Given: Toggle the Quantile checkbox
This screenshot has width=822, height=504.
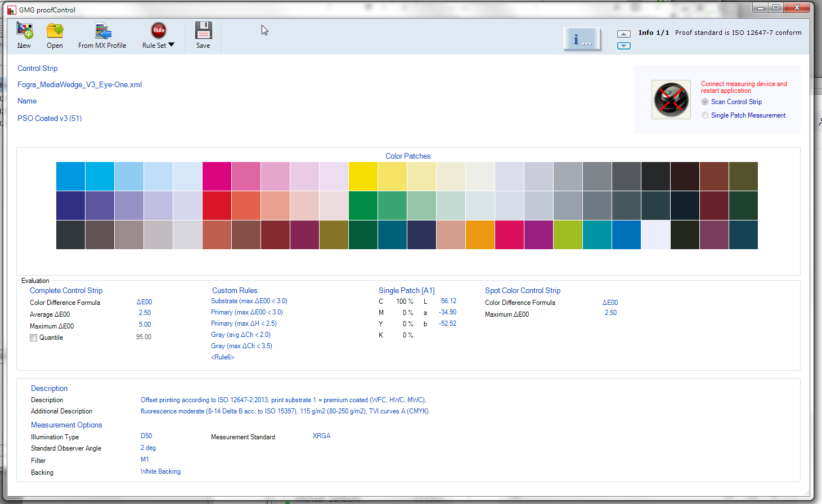Looking at the screenshot, I should (33, 337).
